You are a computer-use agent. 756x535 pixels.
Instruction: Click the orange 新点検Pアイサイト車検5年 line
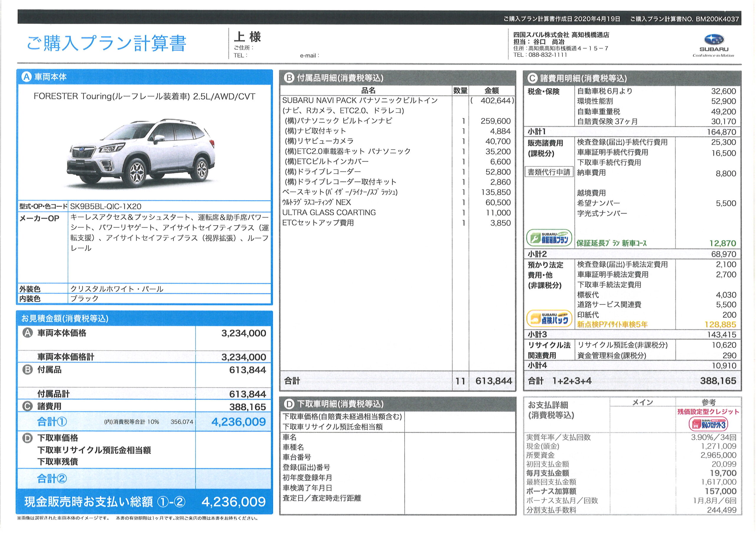pyautogui.click(x=612, y=325)
